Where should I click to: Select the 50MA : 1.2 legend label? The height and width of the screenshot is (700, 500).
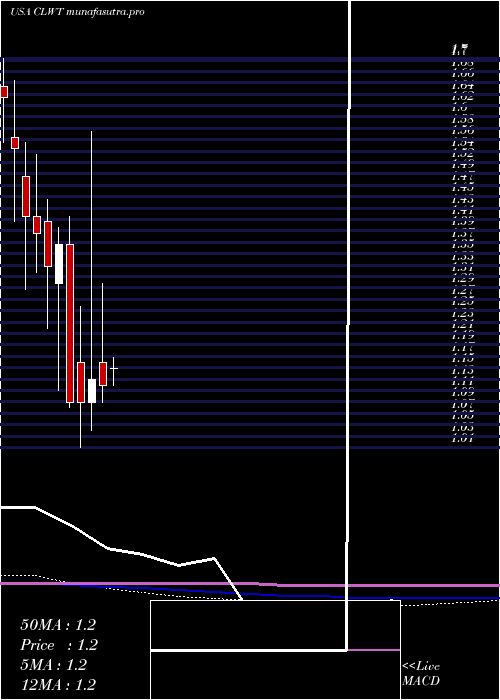(58, 625)
